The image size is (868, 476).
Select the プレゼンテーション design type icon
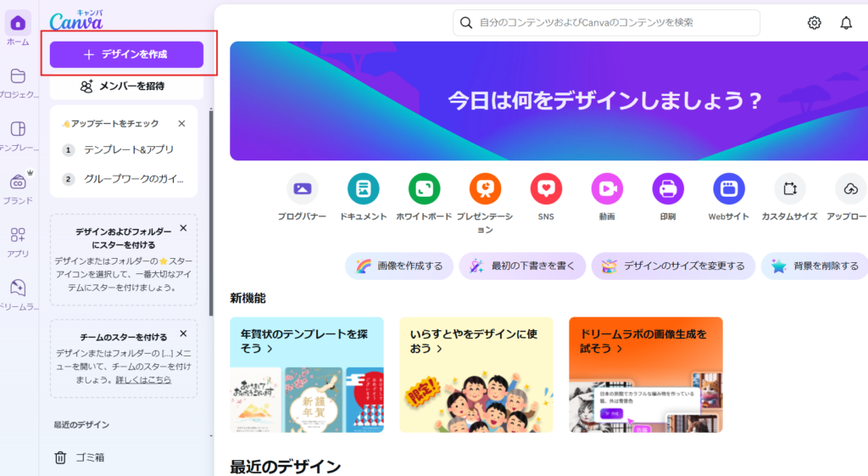click(485, 189)
